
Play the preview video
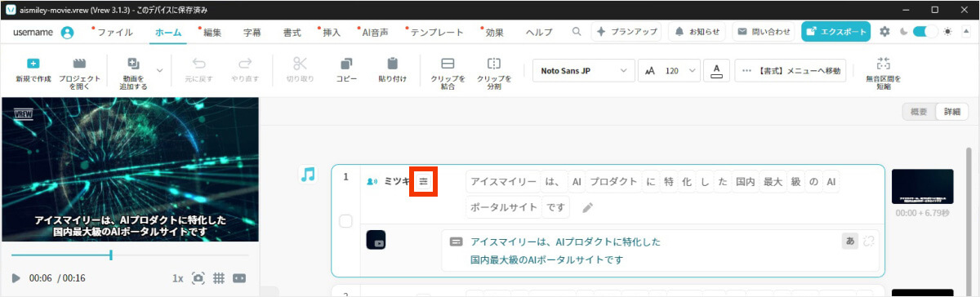(x=16, y=278)
